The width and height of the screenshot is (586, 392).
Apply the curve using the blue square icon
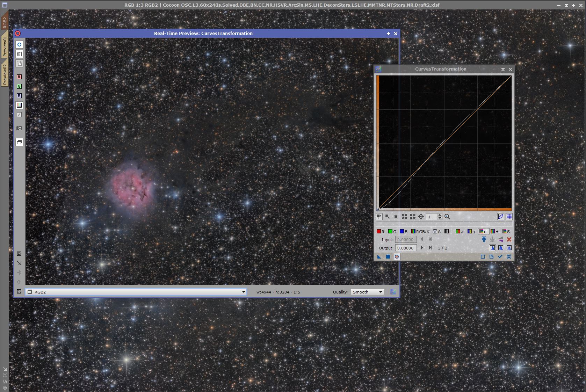point(388,257)
